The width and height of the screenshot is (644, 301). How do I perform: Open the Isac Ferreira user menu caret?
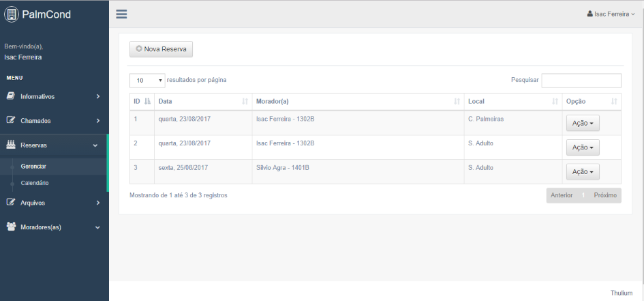633,14
